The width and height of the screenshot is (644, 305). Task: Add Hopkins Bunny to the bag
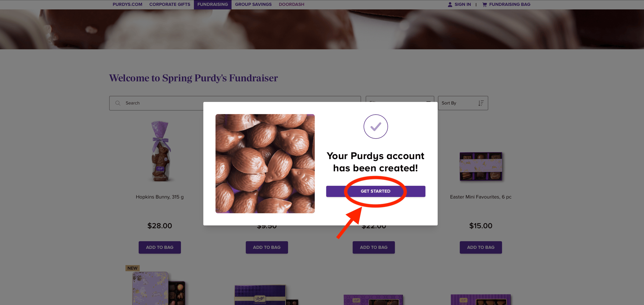(x=160, y=247)
